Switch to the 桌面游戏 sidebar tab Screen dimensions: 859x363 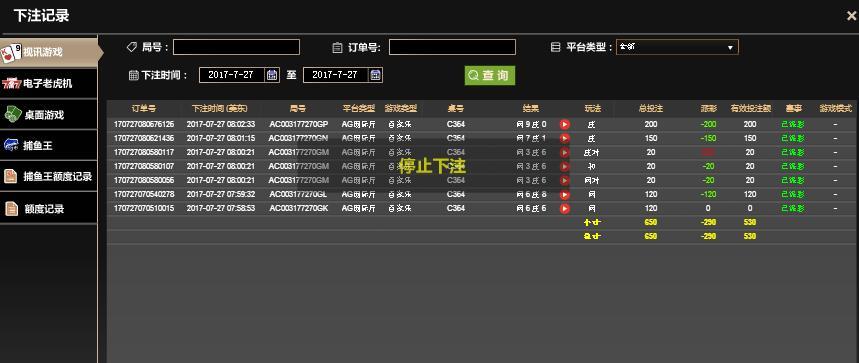[48, 115]
